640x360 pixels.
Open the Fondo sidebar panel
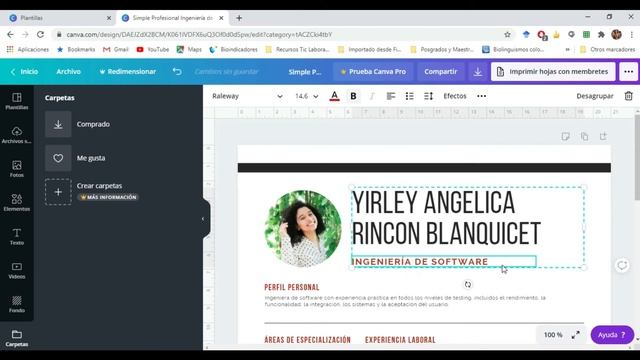pos(17,304)
